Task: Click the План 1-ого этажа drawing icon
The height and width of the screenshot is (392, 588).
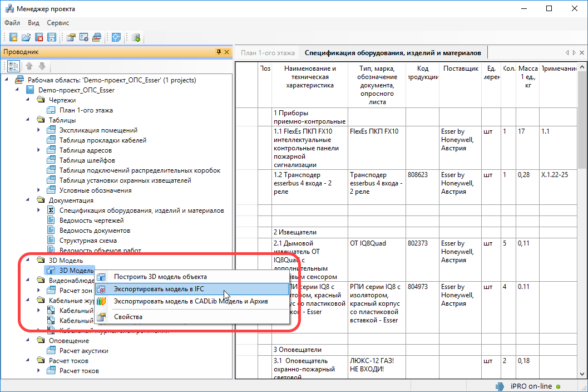Action: [51, 110]
